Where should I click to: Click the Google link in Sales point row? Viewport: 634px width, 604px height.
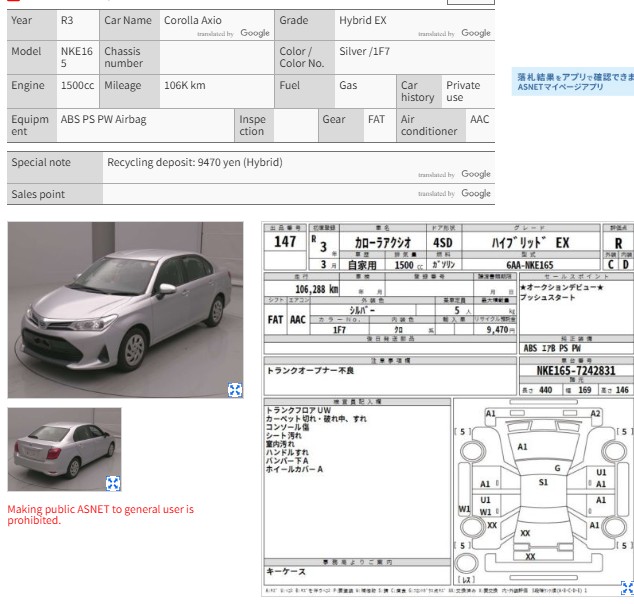[x=476, y=193]
